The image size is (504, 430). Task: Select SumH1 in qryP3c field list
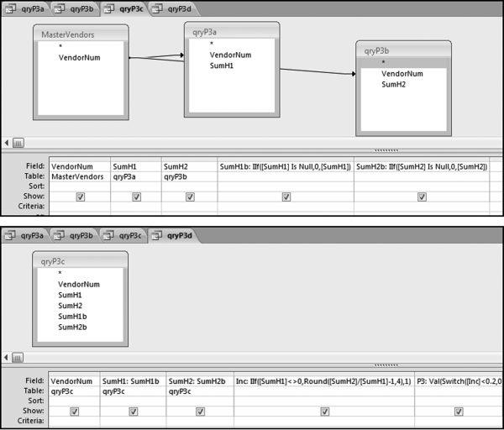pyautogui.click(x=70, y=295)
